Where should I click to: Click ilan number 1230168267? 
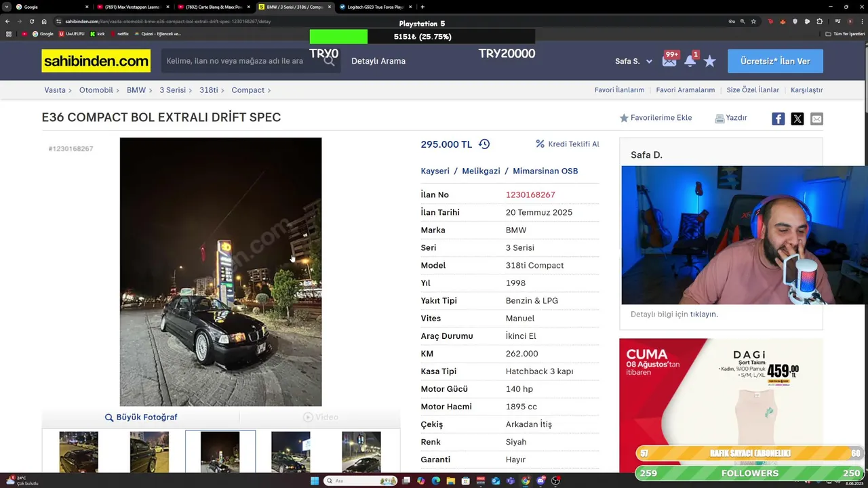point(530,195)
